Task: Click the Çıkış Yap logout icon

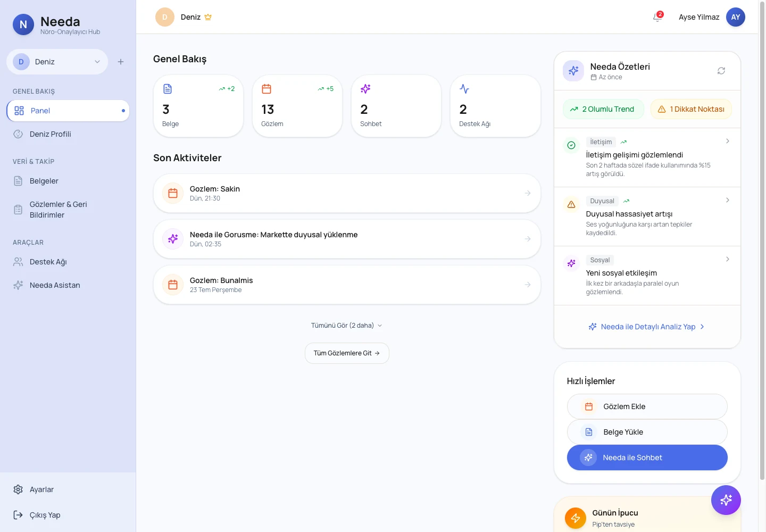Action: point(18,515)
